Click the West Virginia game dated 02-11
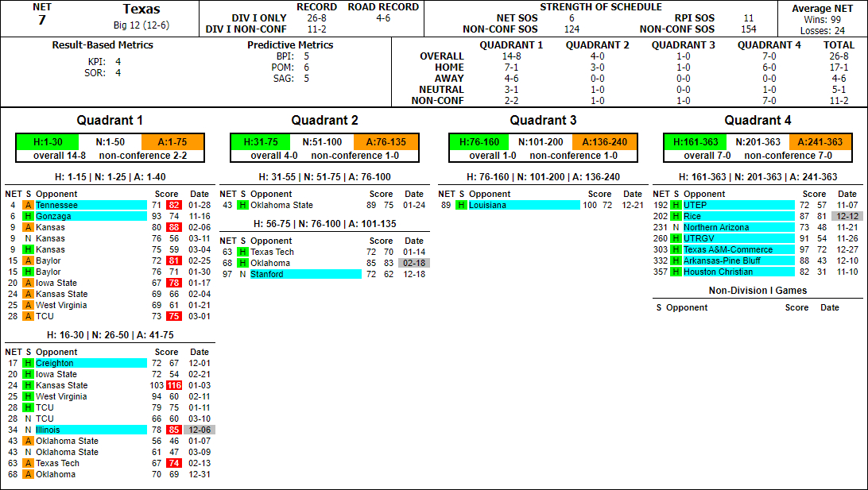This screenshot has height=490, width=868. point(110,396)
